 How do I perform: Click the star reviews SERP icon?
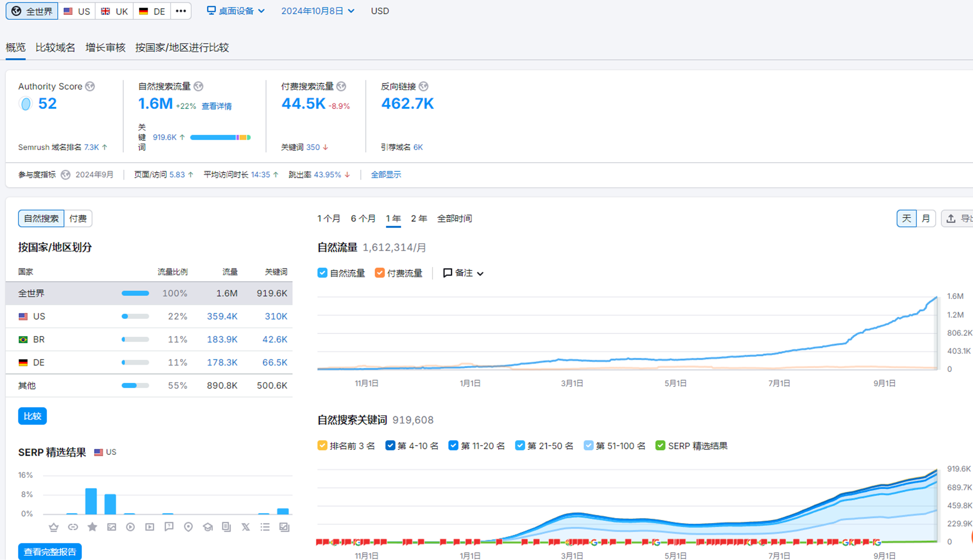coord(92,527)
